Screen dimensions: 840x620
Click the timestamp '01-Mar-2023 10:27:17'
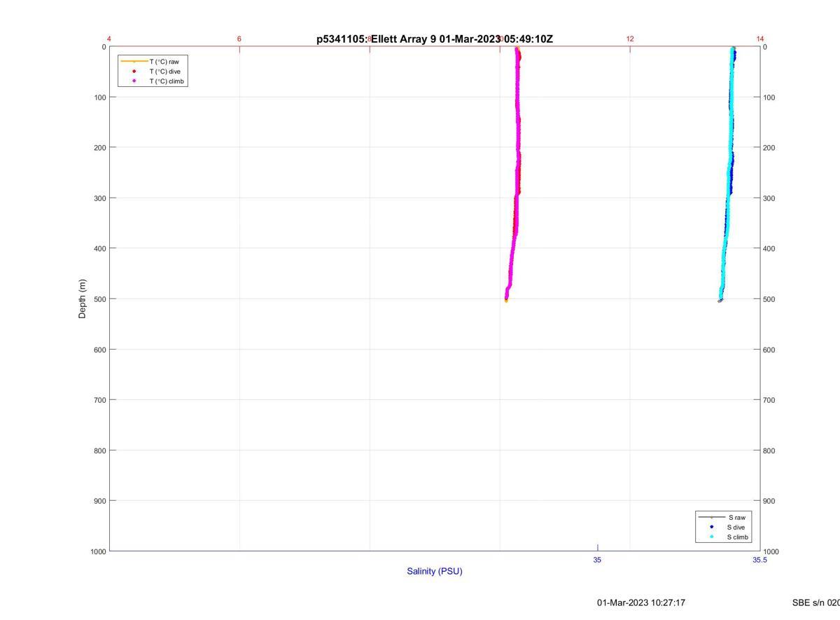coord(641,602)
